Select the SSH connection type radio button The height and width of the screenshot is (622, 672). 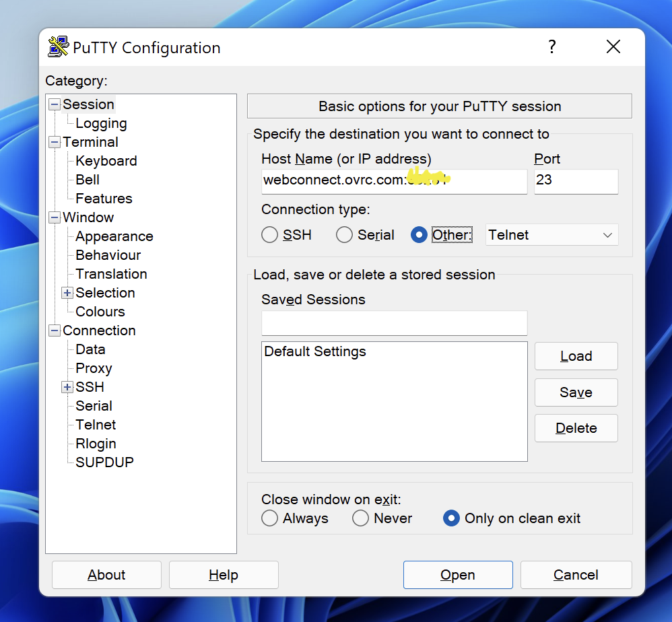coord(269,235)
